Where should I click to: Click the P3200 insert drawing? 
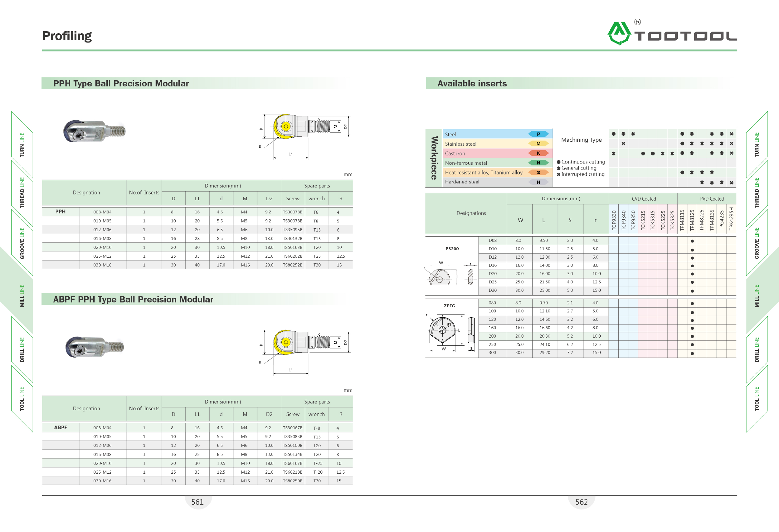click(x=450, y=274)
